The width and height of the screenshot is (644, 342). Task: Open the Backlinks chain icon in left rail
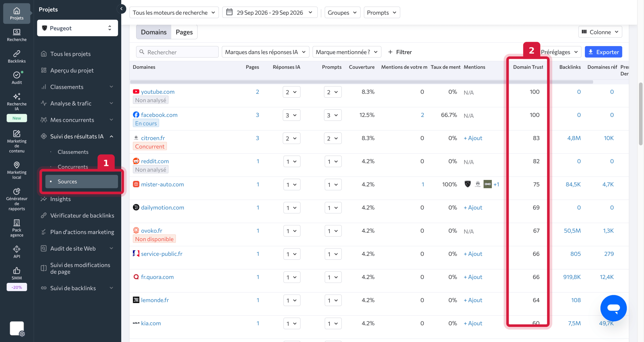(17, 57)
